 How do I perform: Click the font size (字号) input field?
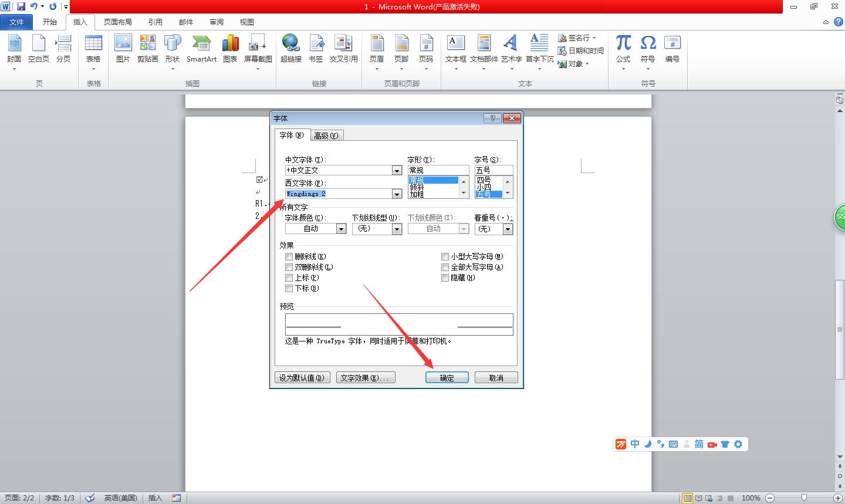pos(494,170)
